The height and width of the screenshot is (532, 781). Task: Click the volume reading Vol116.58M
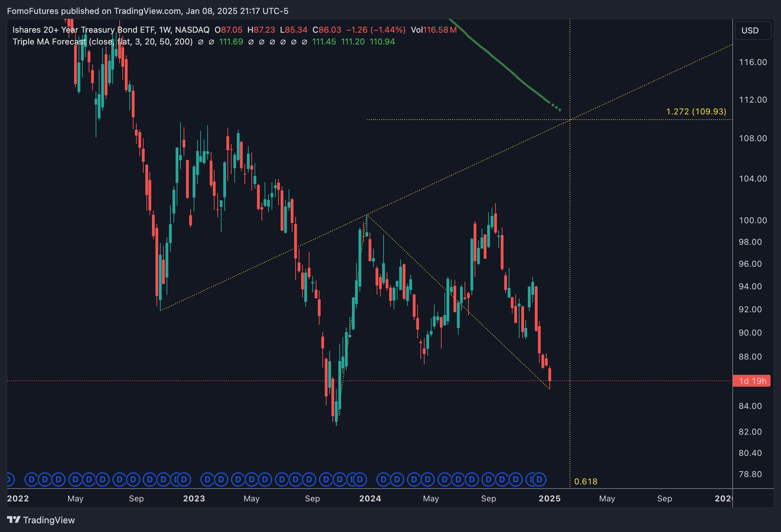(434, 30)
